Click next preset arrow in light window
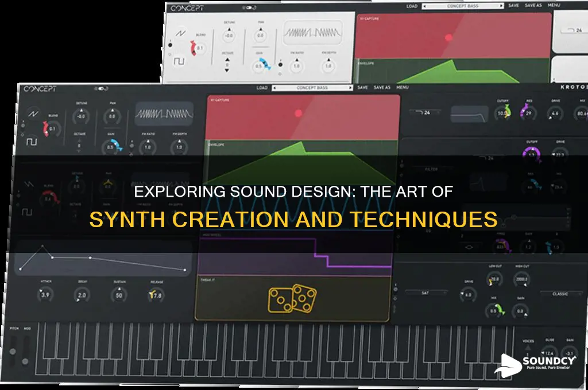Image resolution: width=588 pixels, height=390 pixels. point(501,6)
